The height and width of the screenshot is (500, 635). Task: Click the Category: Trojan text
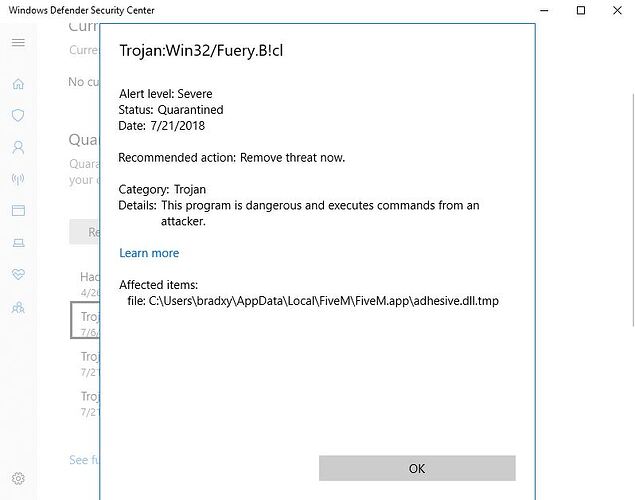(162, 189)
